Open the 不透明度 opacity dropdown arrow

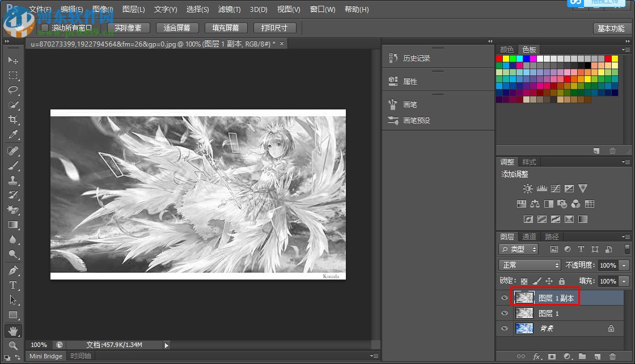(624, 265)
